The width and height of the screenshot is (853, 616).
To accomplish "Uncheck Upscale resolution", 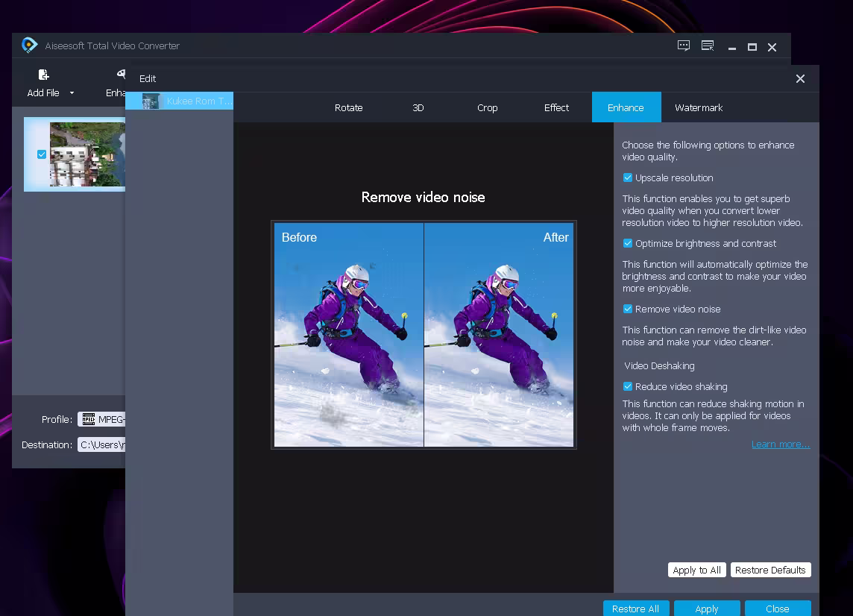I will point(628,178).
